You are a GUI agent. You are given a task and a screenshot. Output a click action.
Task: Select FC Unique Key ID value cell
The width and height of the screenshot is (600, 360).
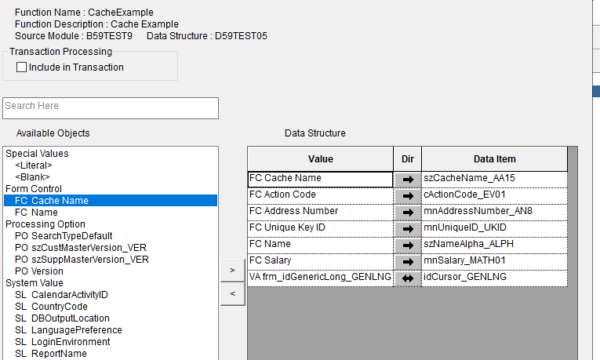(321, 229)
